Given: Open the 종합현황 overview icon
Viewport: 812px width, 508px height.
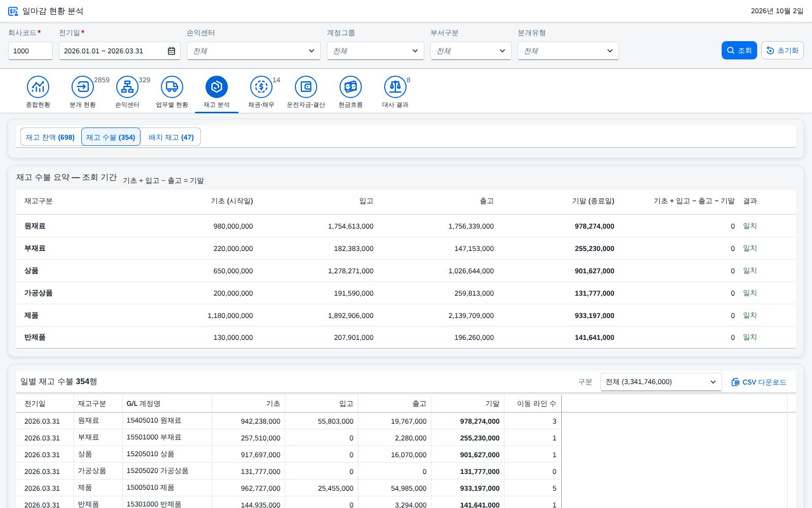Looking at the screenshot, I should coord(38,87).
